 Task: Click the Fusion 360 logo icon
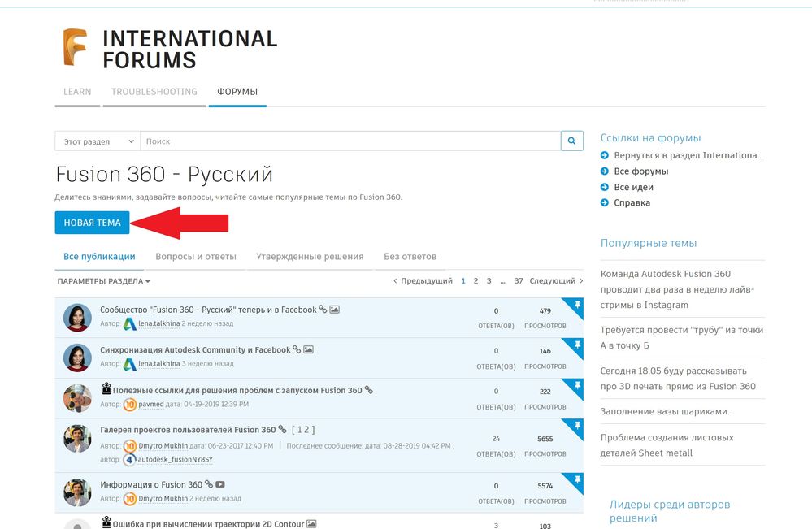click(x=75, y=46)
